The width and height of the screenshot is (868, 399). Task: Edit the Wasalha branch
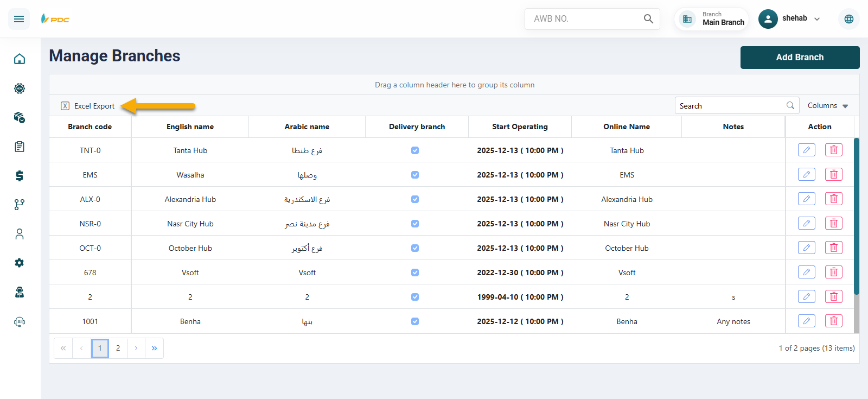(807, 174)
